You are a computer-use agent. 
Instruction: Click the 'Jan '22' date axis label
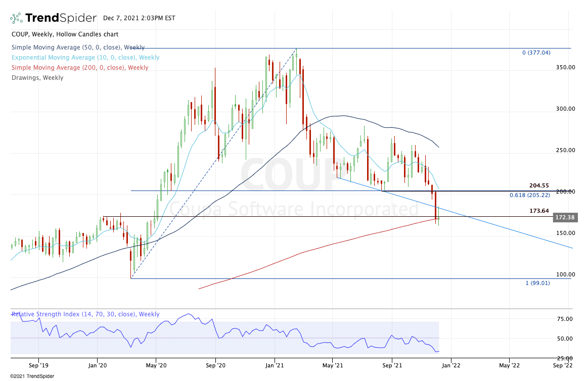pyautogui.click(x=451, y=365)
